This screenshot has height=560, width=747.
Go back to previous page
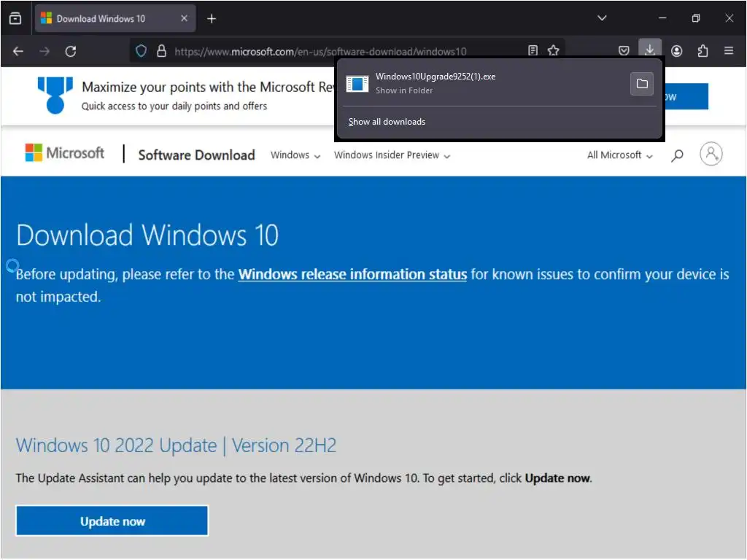point(18,51)
